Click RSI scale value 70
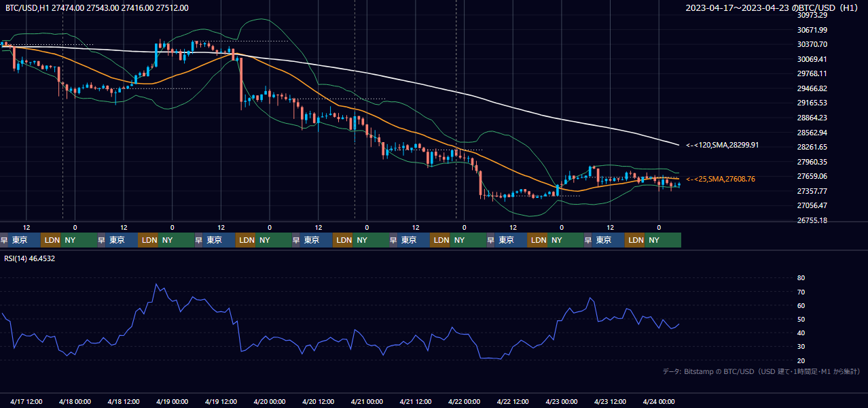868x408 pixels. coord(801,292)
